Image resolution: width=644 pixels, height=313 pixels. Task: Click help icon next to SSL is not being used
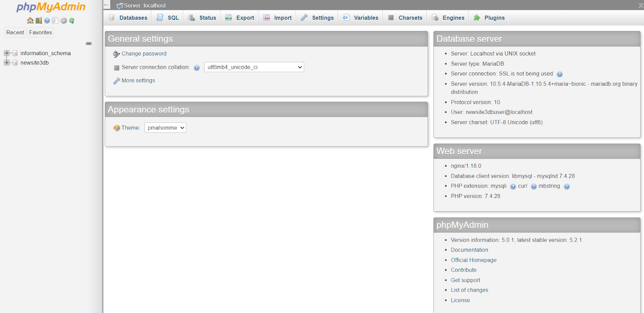[559, 74]
